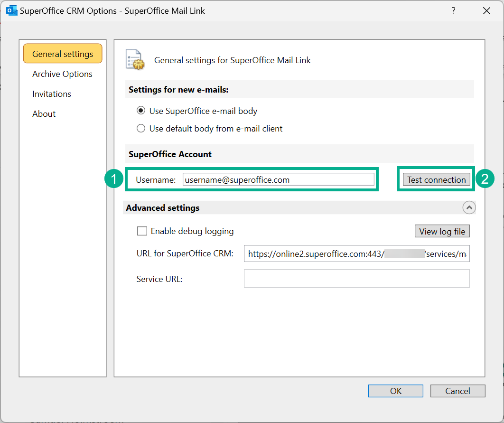Dismiss the dialog with Cancel
This screenshot has height=423, width=504.
point(457,391)
